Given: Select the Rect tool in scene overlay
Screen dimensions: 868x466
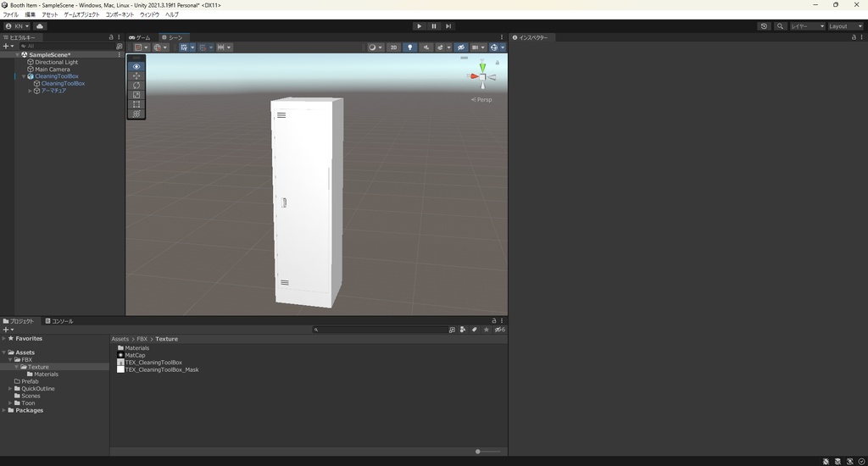Looking at the screenshot, I should click(x=136, y=104).
